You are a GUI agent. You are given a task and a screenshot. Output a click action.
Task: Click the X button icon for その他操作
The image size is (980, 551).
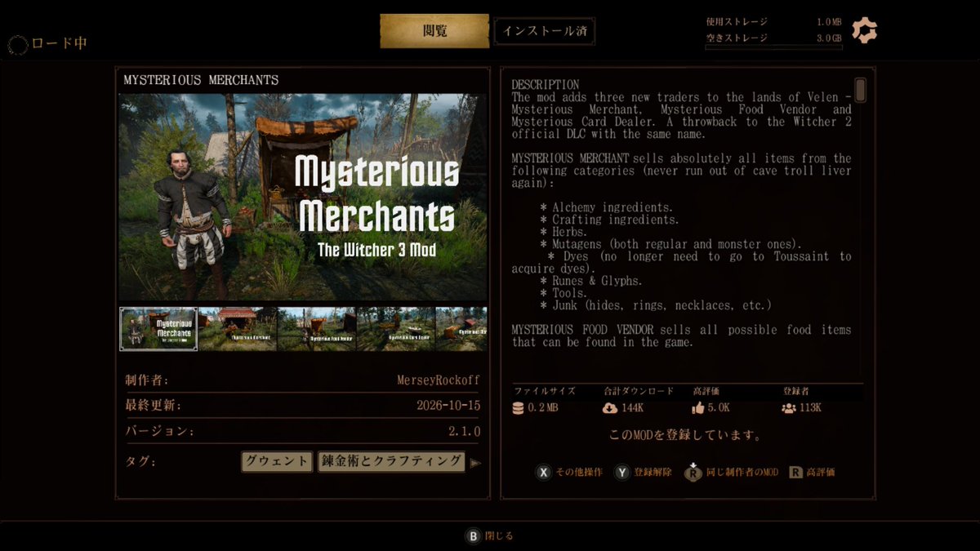click(x=543, y=472)
